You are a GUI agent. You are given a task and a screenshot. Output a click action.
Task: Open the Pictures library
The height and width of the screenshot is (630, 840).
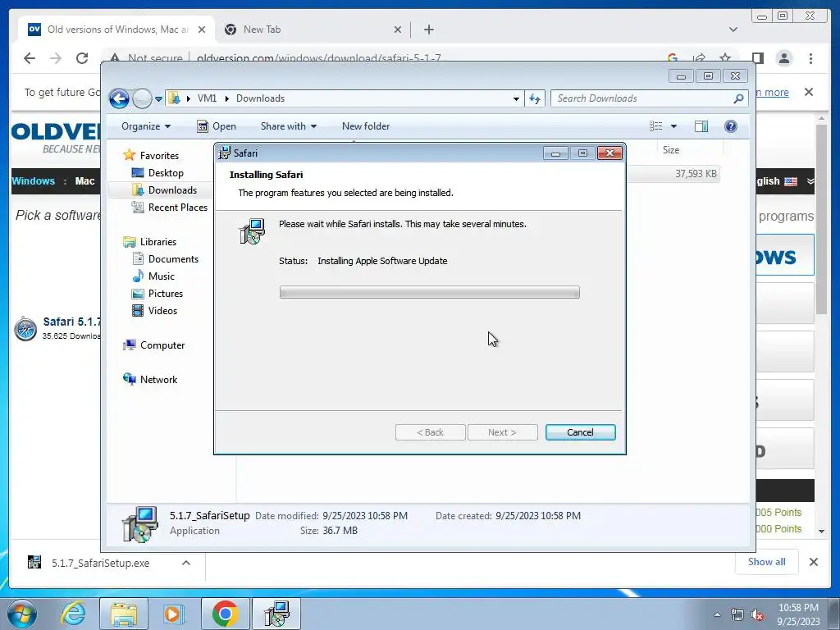pyautogui.click(x=157, y=294)
